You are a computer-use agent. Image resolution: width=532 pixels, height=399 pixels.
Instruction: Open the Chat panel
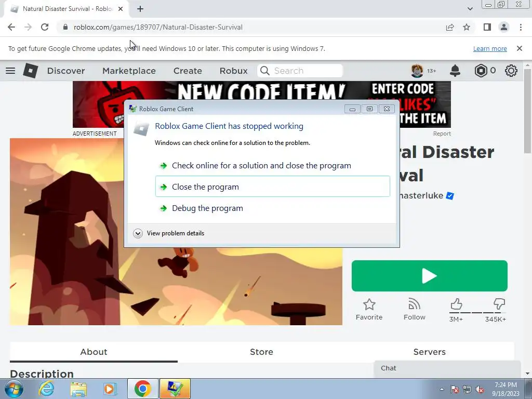click(447, 368)
